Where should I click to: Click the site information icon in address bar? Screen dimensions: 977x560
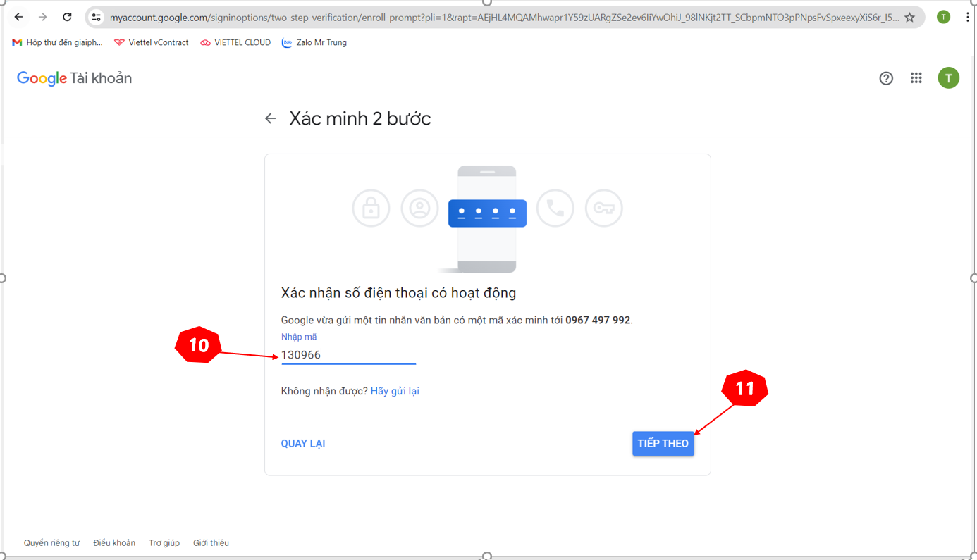point(97,18)
